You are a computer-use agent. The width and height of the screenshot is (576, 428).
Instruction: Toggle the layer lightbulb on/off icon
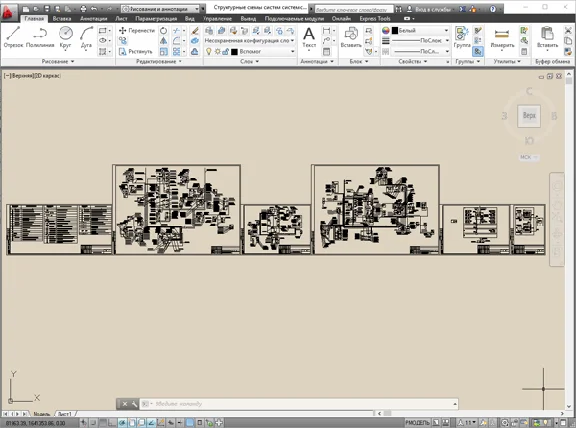(209, 51)
